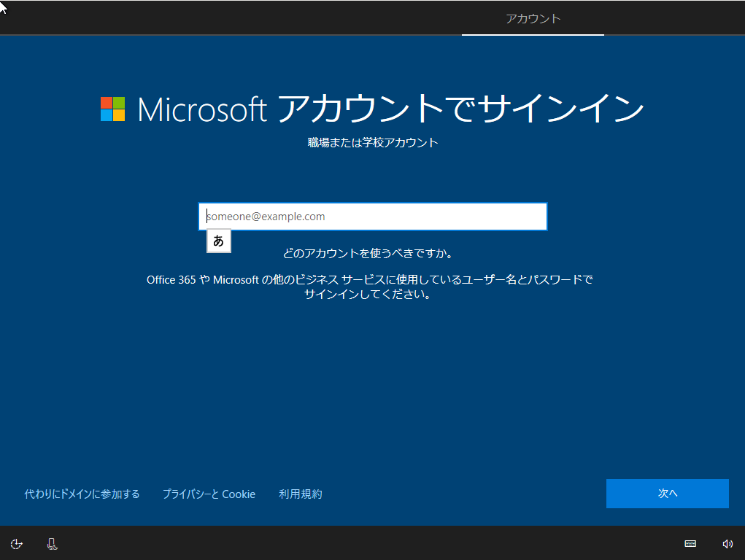This screenshot has width=745, height=560.
Task: Click the Japanese IME あ indicator
Action: [x=219, y=241]
